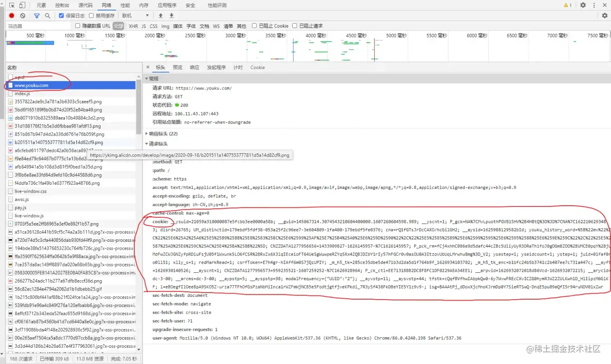
Task: Click the 名称 column header
Action: click(x=12, y=68)
